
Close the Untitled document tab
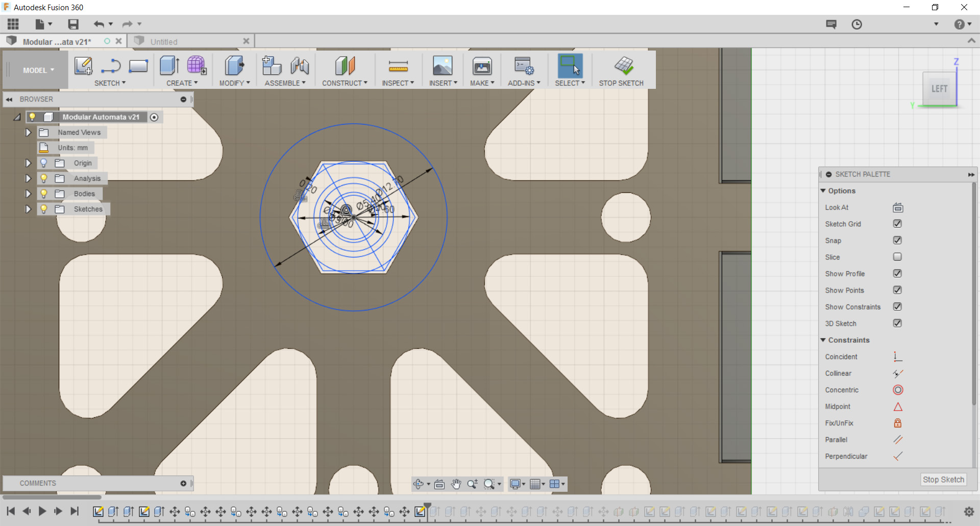pyautogui.click(x=246, y=41)
